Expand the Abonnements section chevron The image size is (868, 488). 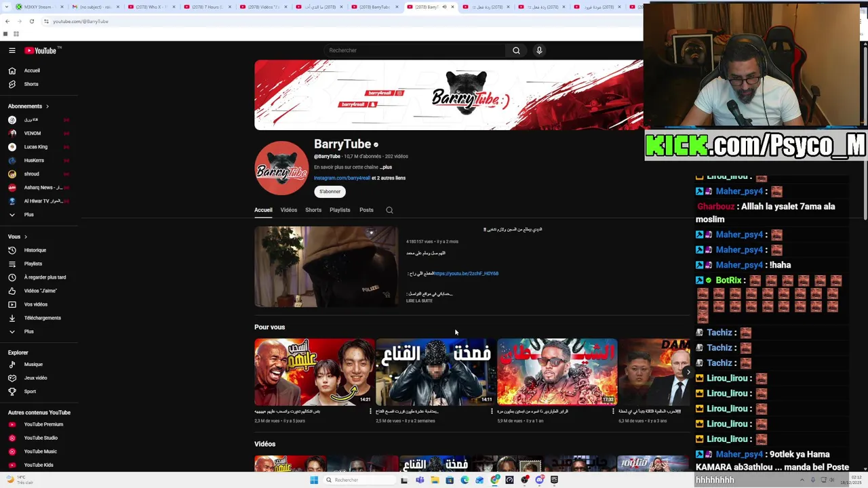[x=47, y=106]
